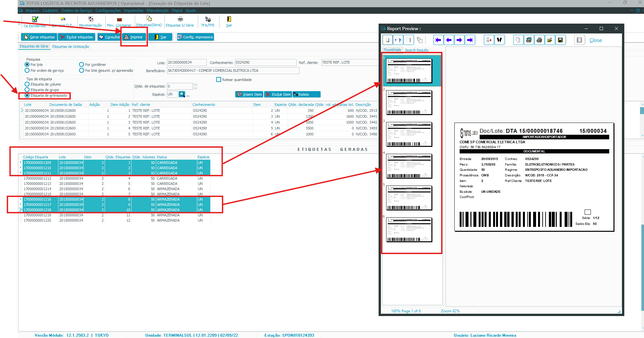Open the Cadastro menu

coord(50,10)
